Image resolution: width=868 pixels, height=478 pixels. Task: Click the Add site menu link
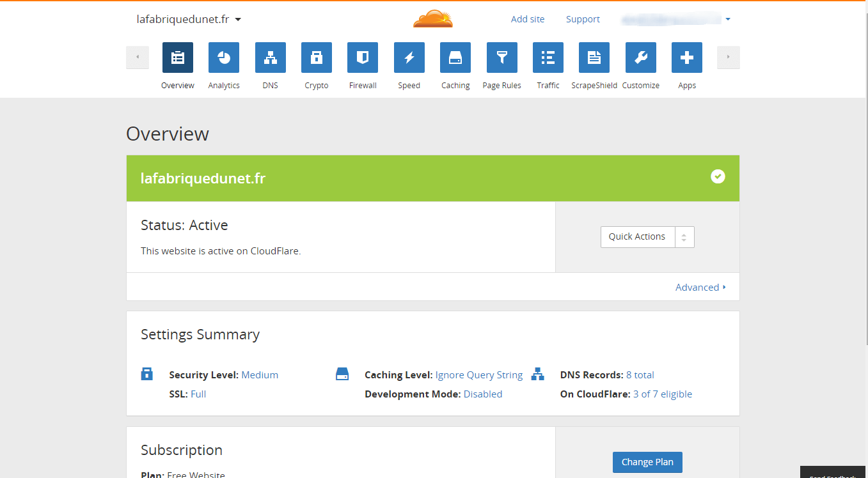coord(528,19)
